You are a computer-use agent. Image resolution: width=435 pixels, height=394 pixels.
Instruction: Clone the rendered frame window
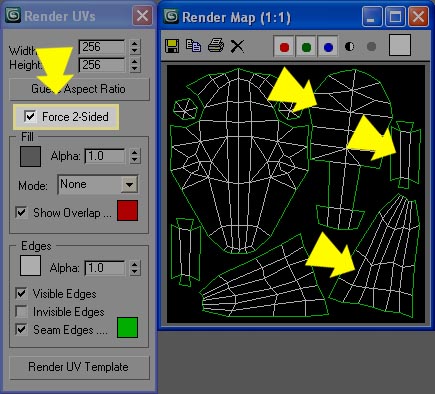193,46
